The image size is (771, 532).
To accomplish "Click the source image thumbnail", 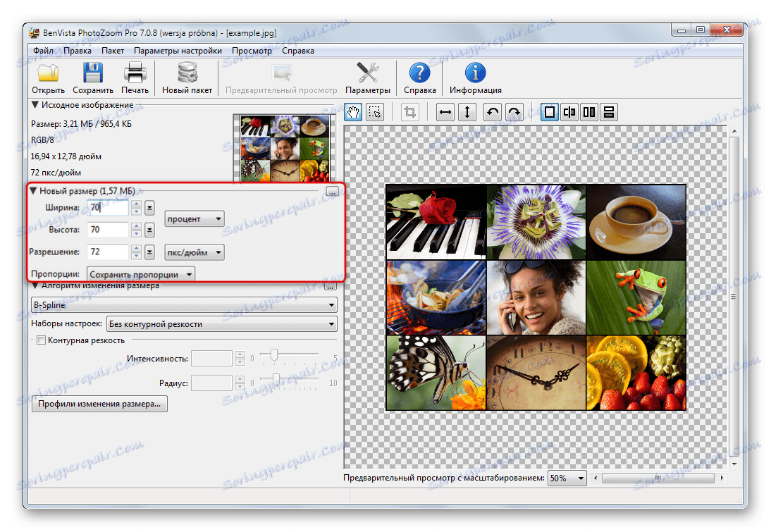I will (x=285, y=149).
